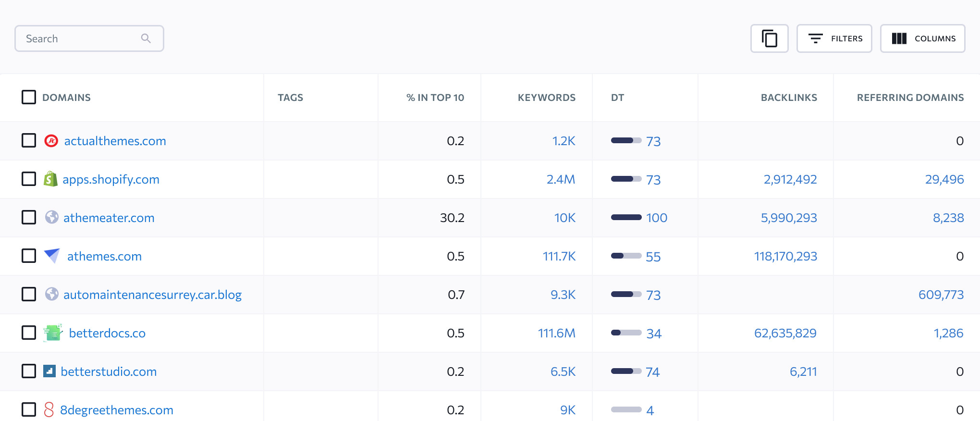This screenshot has height=421, width=980.
Task: Open the athemeater.com domain link
Action: point(109,218)
